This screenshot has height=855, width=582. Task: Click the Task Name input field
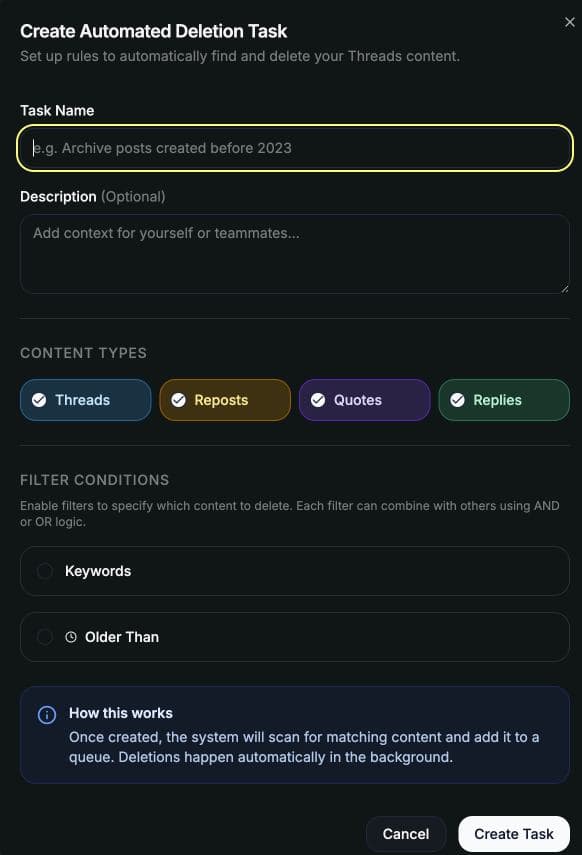click(x=295, y=147)
